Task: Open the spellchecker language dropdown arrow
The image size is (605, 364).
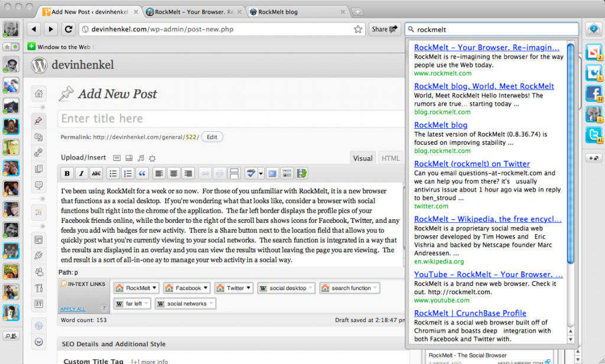Action: [261, 173]
